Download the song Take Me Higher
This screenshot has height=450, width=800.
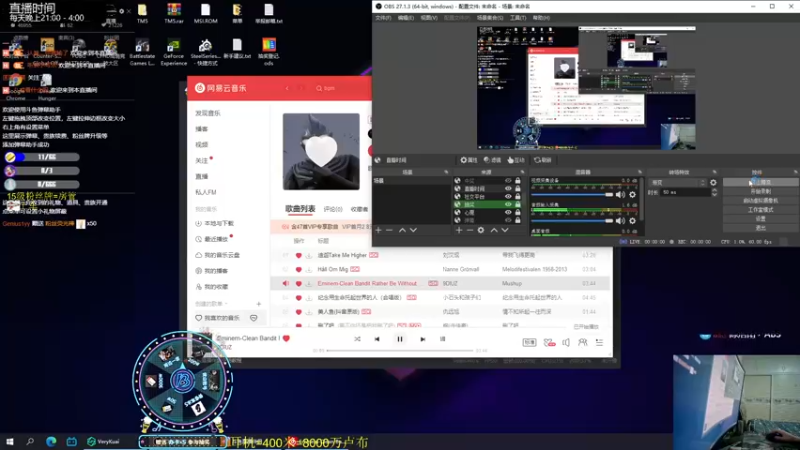click(x=309, y=255)
